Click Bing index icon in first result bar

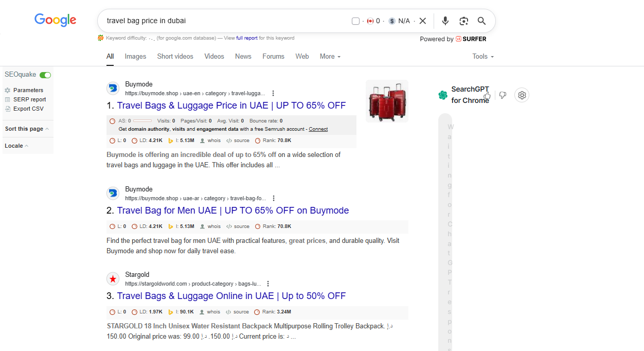point(171,141)
